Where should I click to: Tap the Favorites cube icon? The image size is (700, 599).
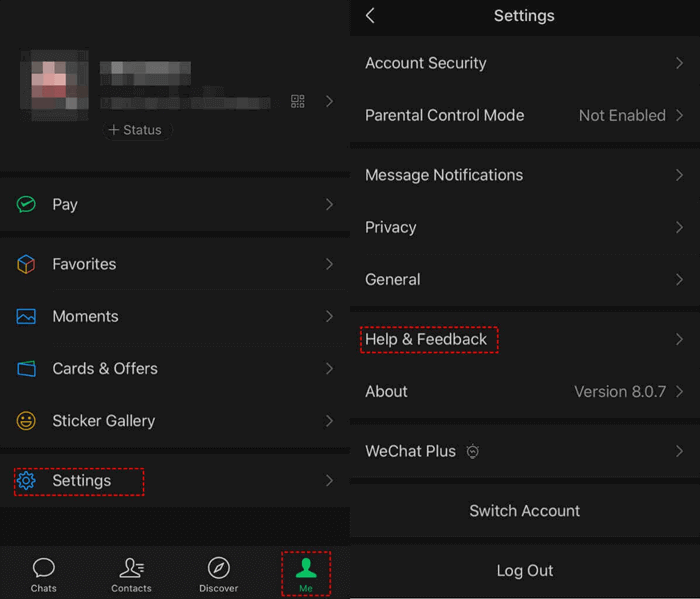point(26,264)
